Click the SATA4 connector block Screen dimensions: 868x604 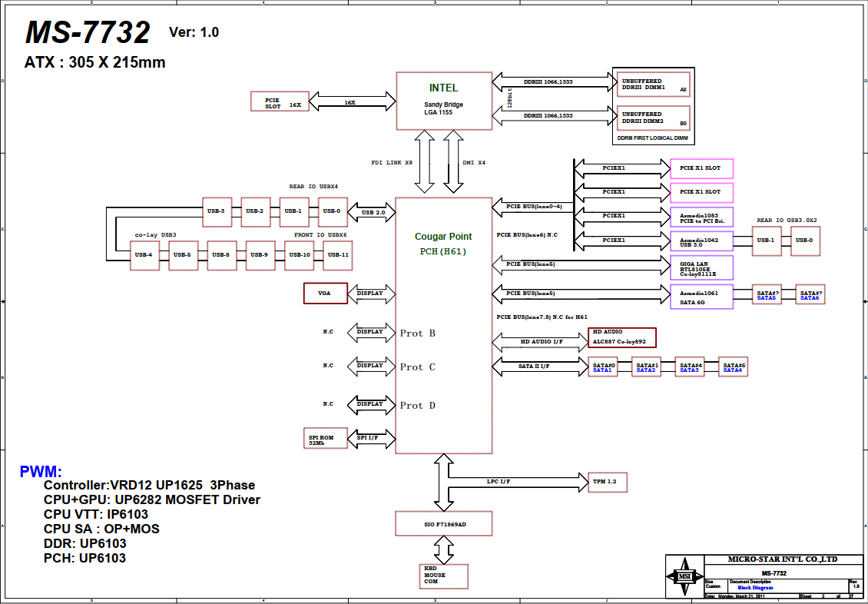coord(733,367)
